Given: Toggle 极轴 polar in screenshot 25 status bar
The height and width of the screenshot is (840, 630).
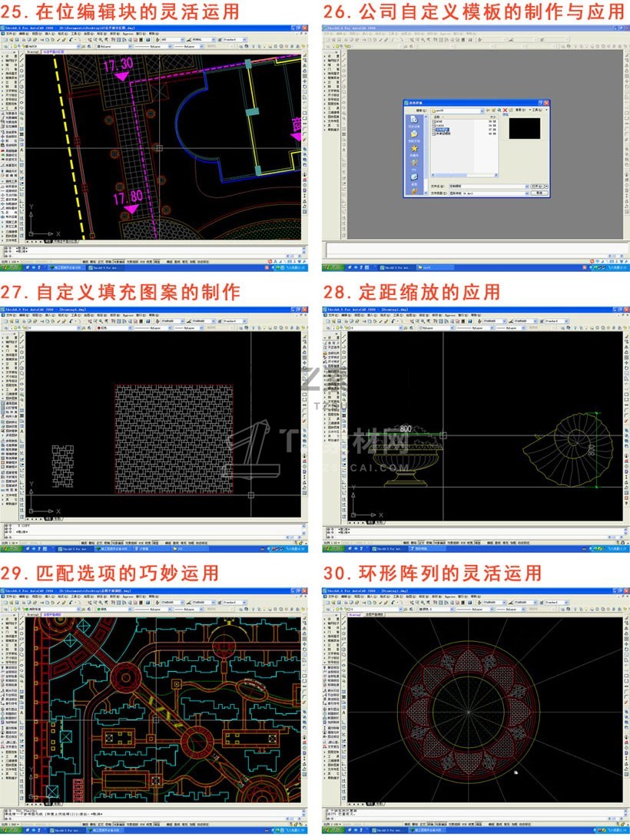Looking at the screenshot, I should (x=108, y=261).
